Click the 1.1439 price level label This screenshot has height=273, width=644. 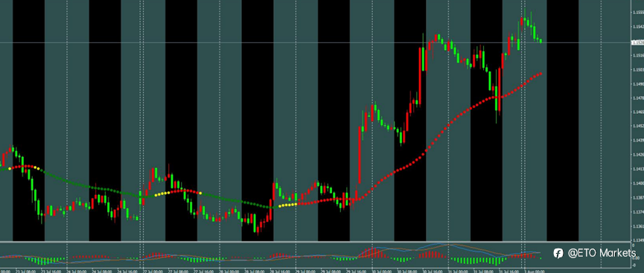[638, 141]
